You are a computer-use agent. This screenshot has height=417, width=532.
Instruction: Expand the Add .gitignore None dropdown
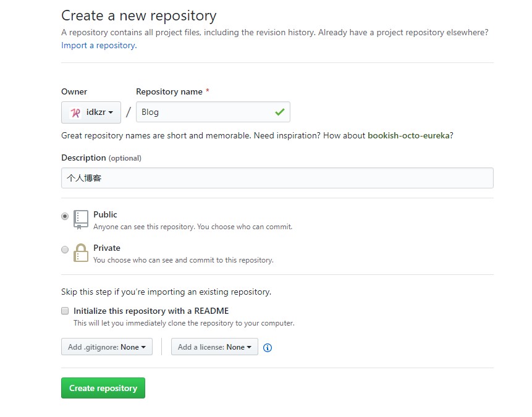coord(106,347)
